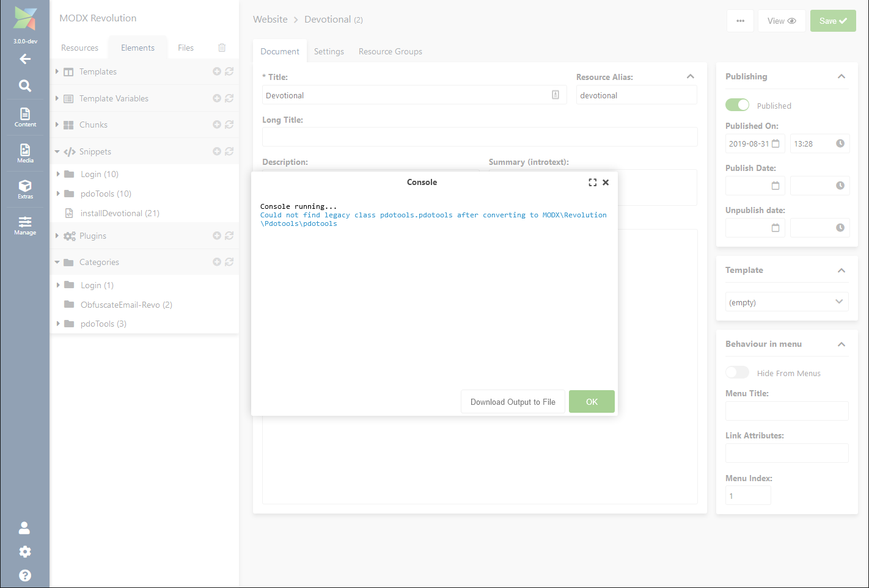Image resolution: width=869 pixels, height=588 pixels.
Task: Open the Content menu in sidebar
Action: pyautogui.click(x=25, y=117)
